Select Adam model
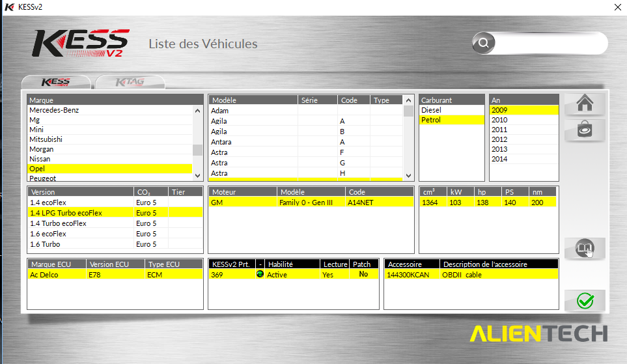 pos(305,111)
